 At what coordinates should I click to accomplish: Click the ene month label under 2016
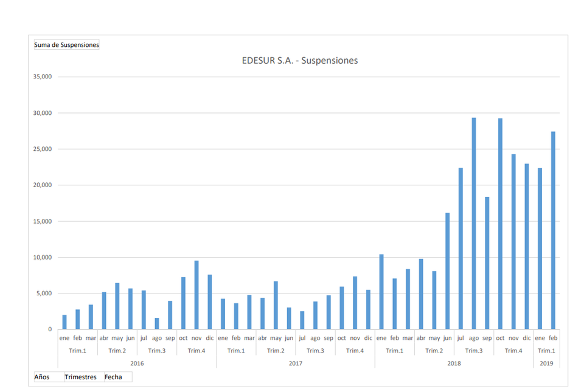pos(64,338)
